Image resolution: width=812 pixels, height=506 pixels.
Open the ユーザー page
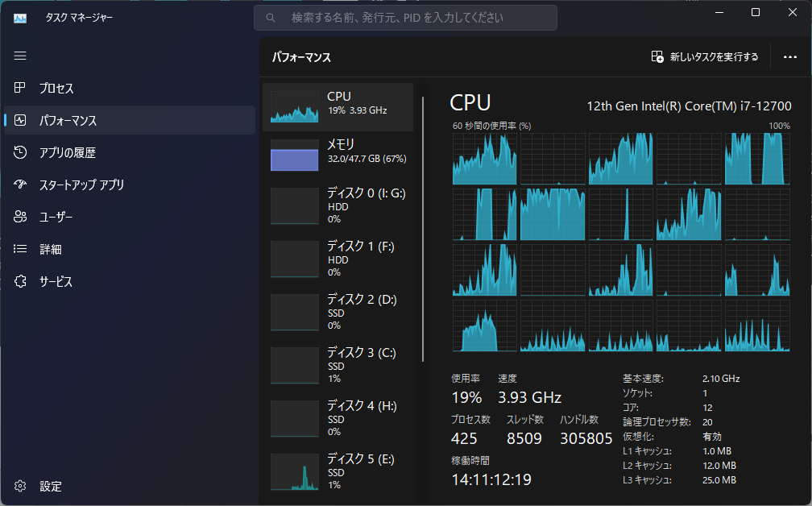click(130, 217)
